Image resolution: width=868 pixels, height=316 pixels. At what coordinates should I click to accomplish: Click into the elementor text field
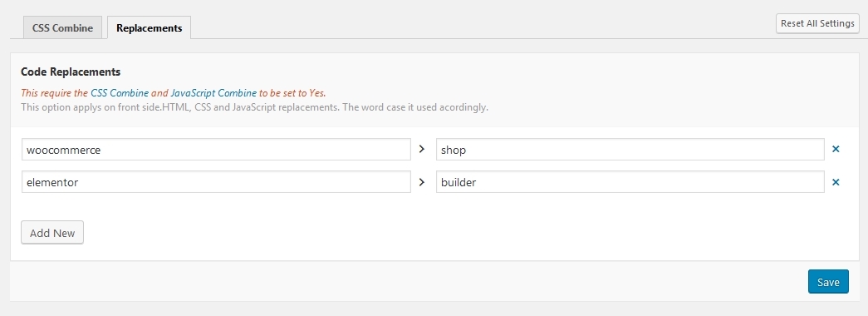coord(216,182)
